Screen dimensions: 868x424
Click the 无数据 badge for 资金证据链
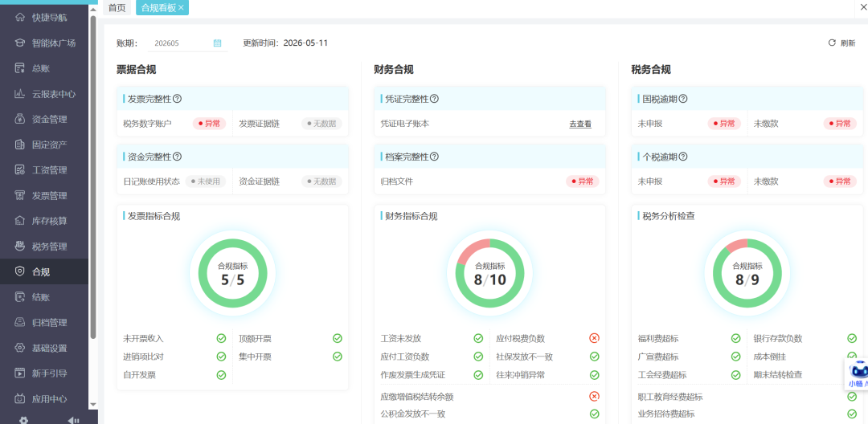(x=321, y=181)
